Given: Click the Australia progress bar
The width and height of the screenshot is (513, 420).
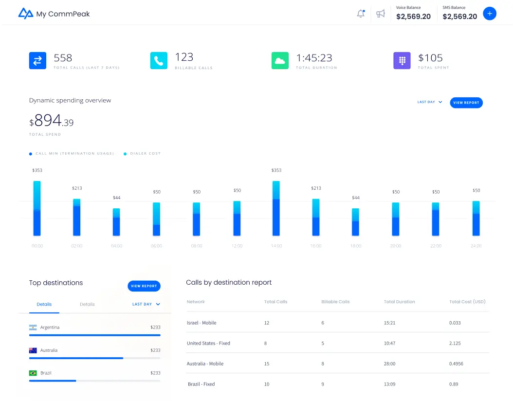Looking at the screenshot, I should point(94,358).
